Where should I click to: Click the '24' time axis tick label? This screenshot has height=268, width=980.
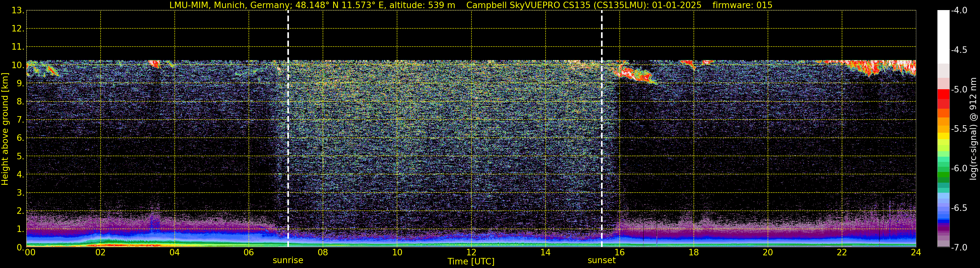pos(916,252)
